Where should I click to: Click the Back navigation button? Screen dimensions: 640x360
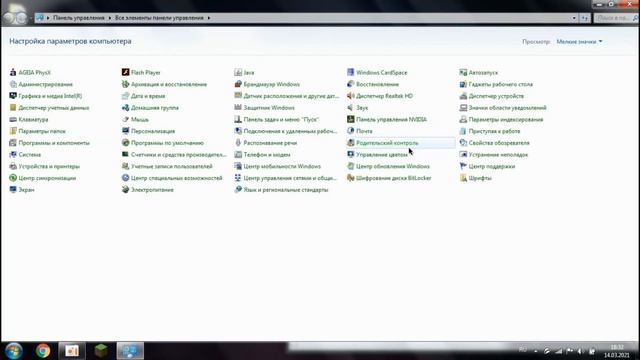click(x=9, y=18)
